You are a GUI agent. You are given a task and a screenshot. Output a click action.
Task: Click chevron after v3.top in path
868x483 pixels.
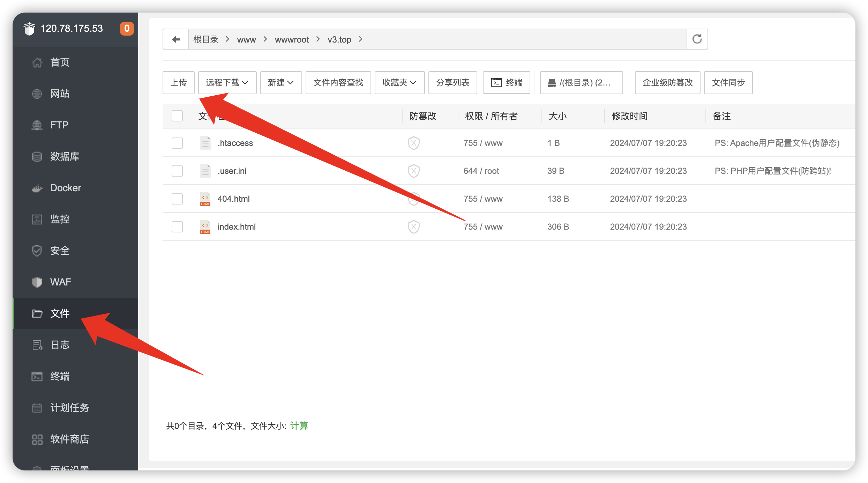coord(361,39)
